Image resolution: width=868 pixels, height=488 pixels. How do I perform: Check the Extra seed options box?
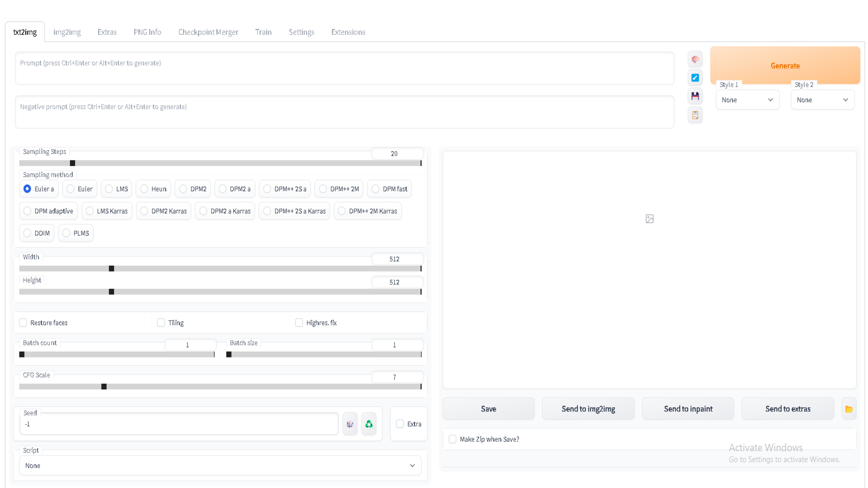tap(400, 424)
